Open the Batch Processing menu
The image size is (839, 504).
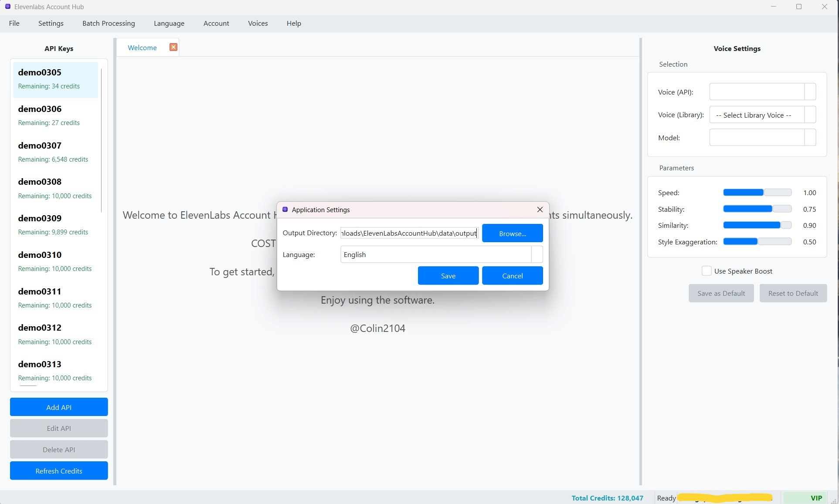pos(109,24)
